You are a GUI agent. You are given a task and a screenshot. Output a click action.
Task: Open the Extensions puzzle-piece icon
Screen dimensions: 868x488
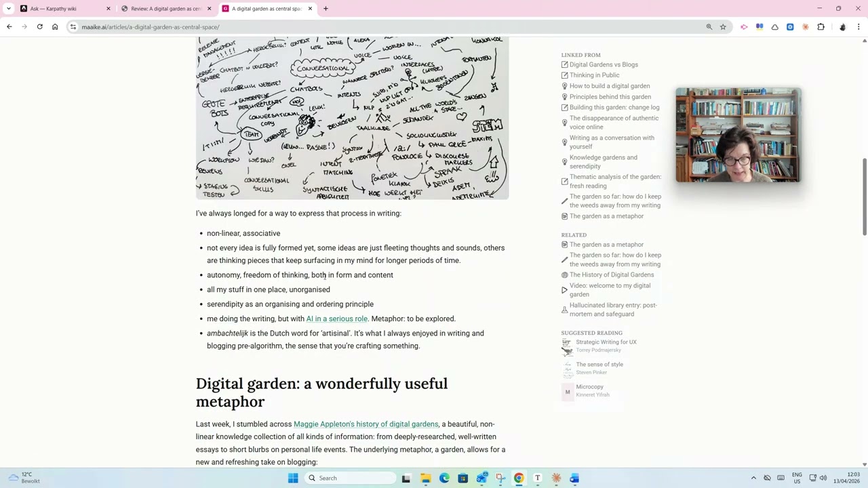tap(821, 27)
